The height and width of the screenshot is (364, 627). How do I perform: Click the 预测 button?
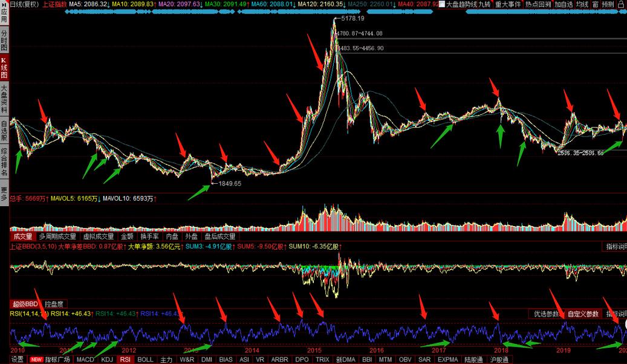coord(608,4)
